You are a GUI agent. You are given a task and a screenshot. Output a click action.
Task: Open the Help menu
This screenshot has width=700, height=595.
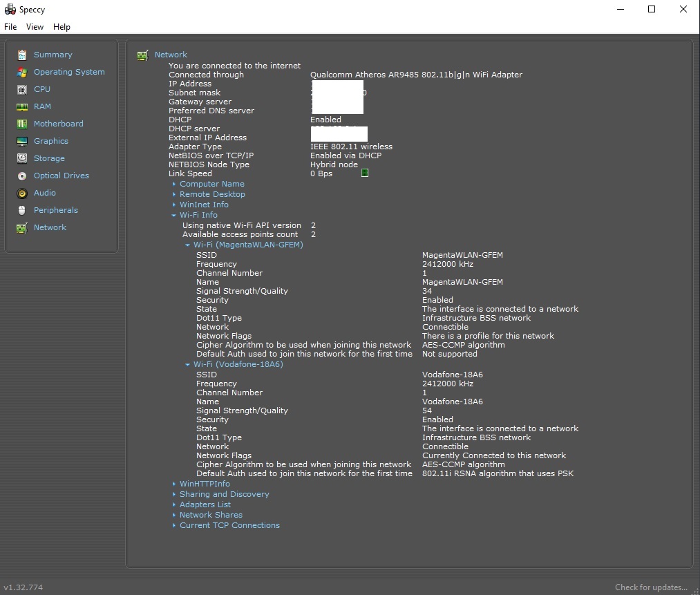[x=62, y=27]
